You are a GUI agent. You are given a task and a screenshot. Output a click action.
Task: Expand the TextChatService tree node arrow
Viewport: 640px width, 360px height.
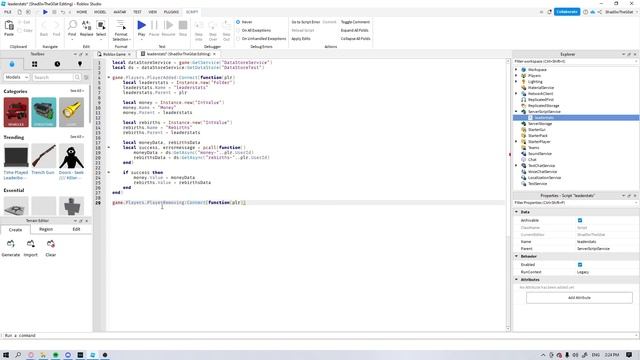pos(516,166)
